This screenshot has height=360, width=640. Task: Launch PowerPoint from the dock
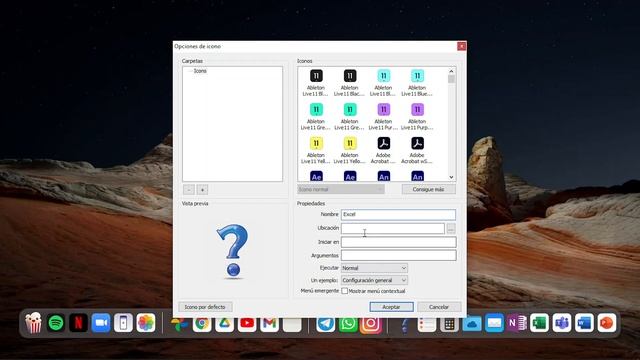(607, 323)
